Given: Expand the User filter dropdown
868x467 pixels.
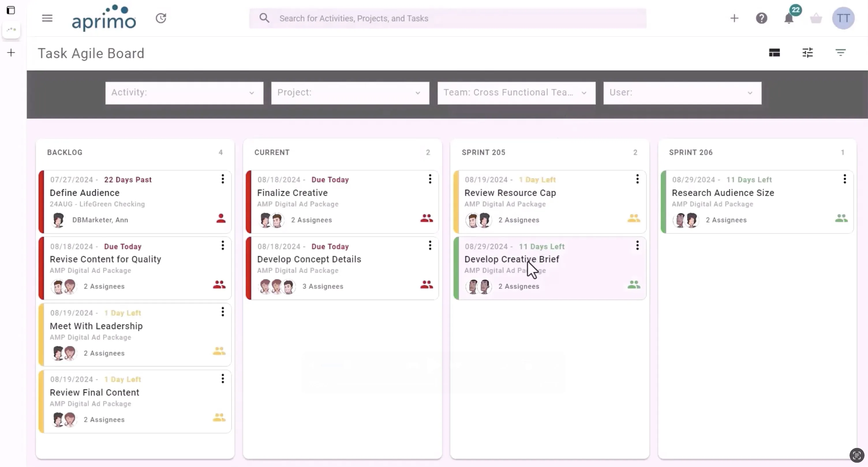Looking at the screenshot, I should [x=682, y=93].
